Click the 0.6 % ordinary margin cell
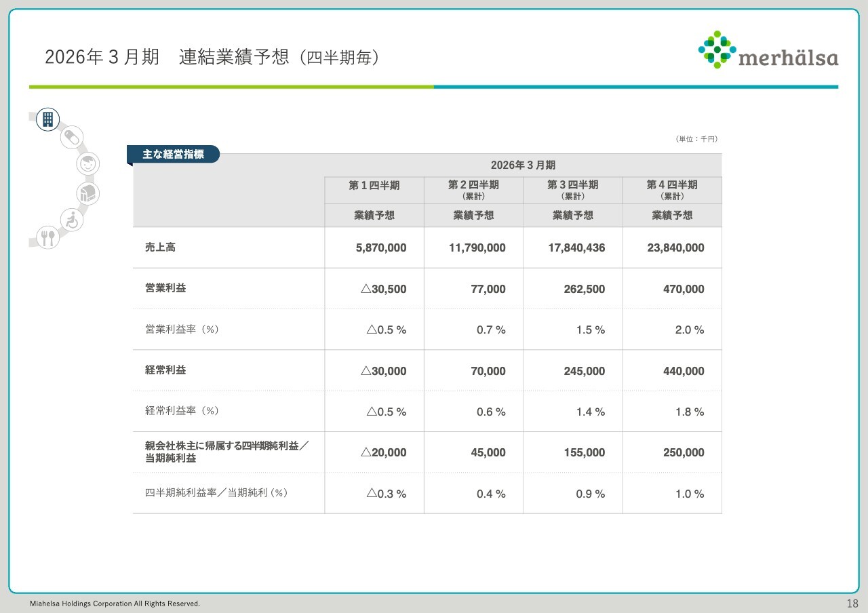The height and width of the screenshot is (613, 868). 491,412
